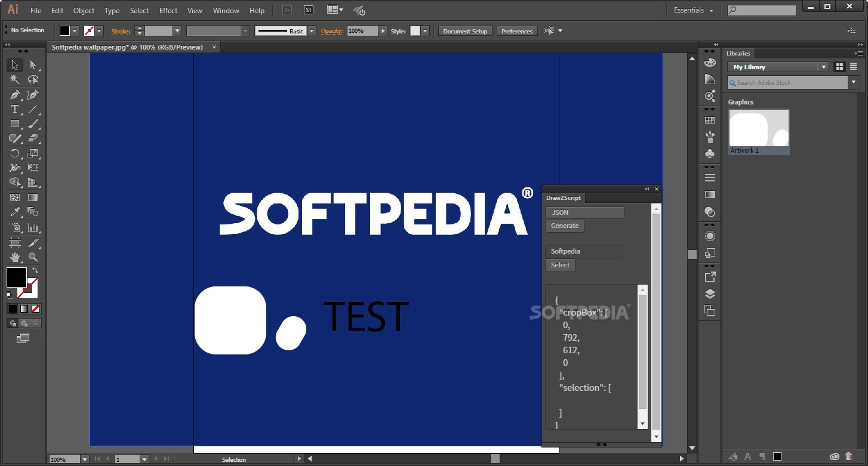Select the Direct Selection tool
868x466 pixels.
33,65
